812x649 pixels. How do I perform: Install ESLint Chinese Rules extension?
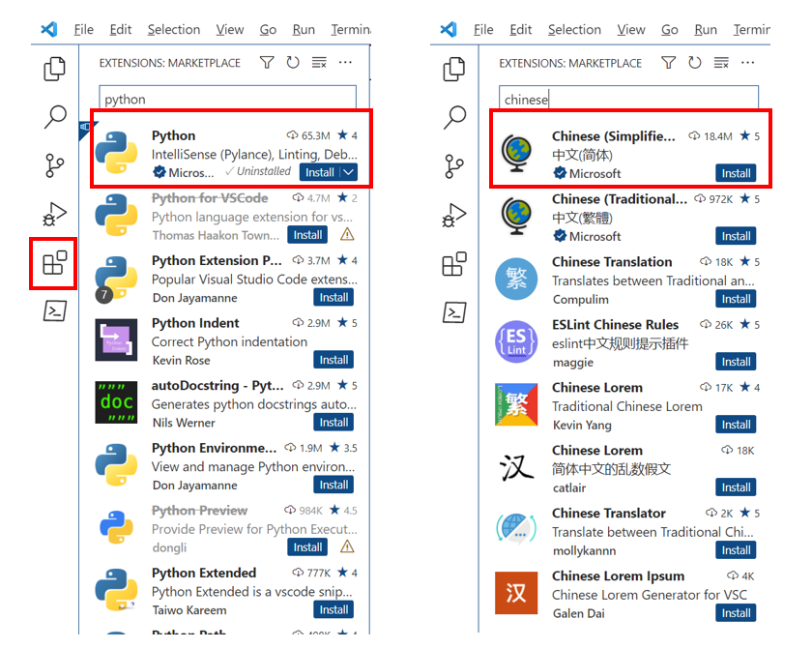point(736,362)
